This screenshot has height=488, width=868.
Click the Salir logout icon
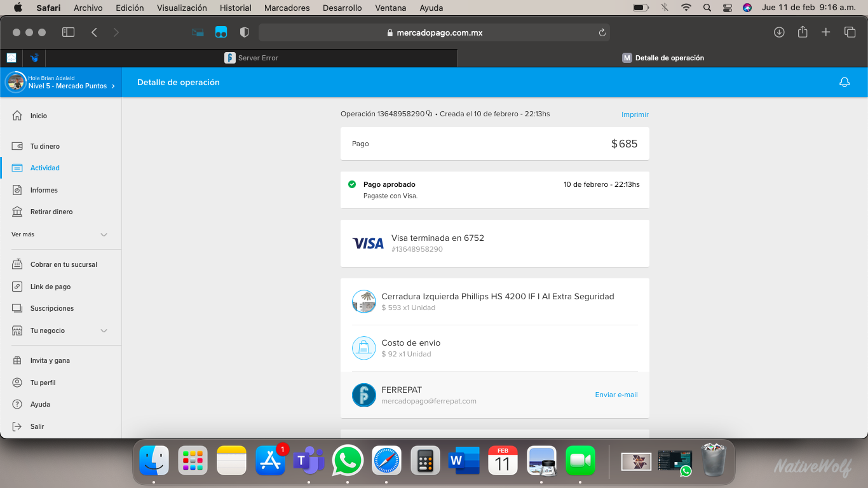pyautogui.click(x=17, y=426)
